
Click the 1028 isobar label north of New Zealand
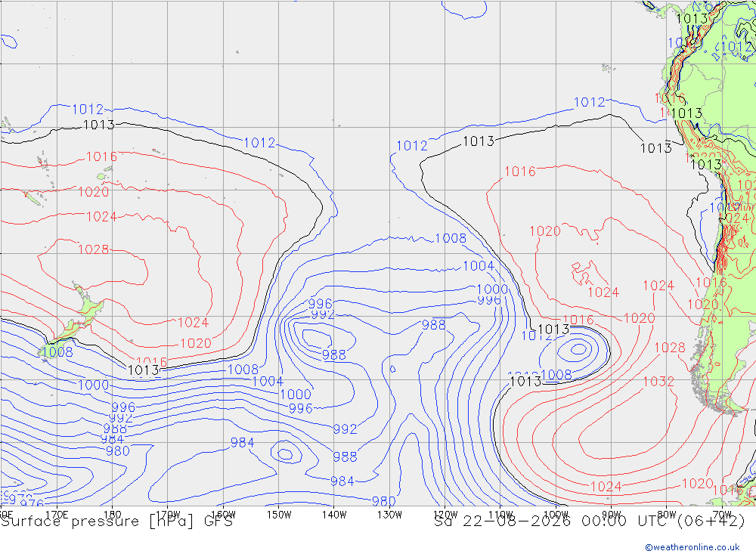pyautogui.click(x=94, y=249)
